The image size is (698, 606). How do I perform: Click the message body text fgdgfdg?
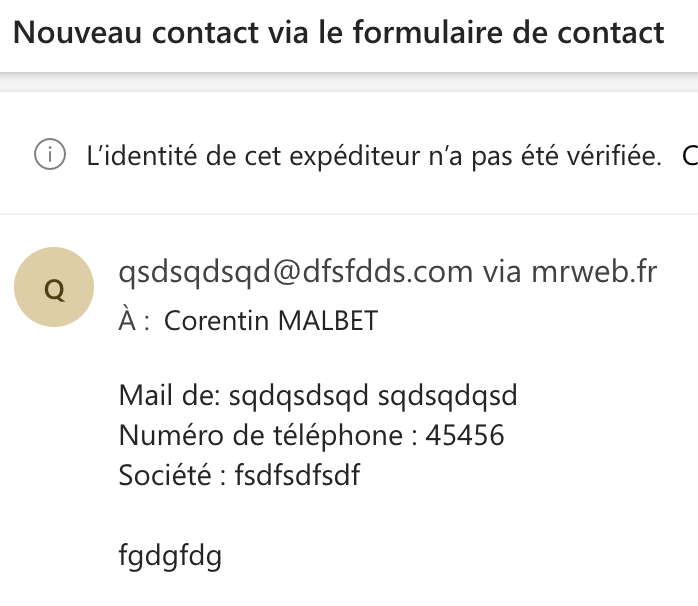coord(170,556)
